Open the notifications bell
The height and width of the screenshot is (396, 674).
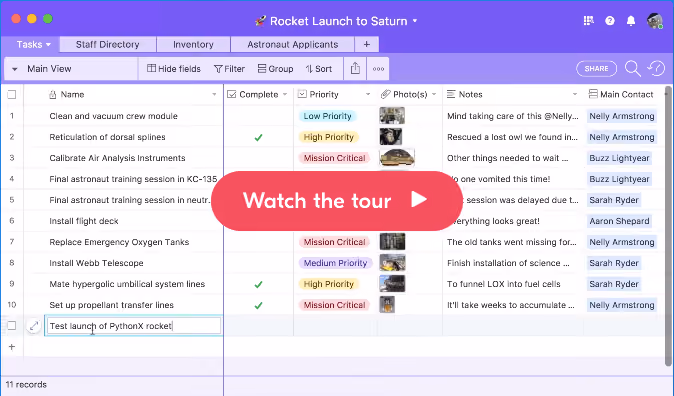point(631,21)
